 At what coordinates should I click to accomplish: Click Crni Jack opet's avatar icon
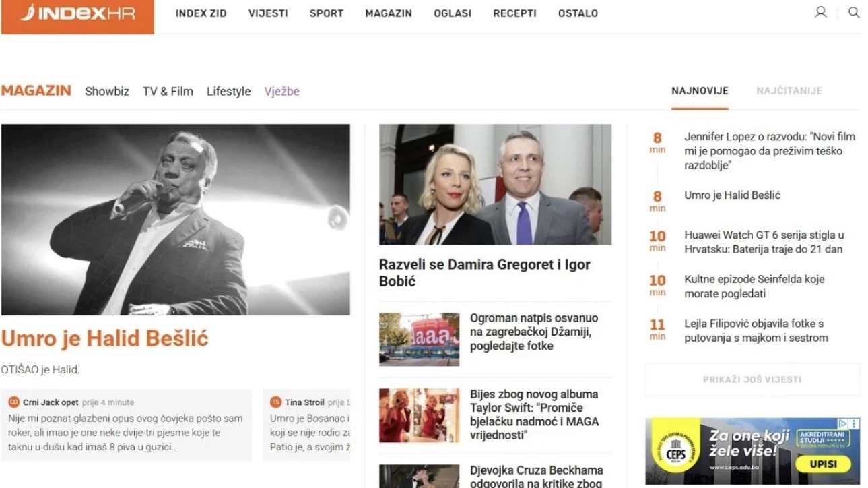coord(13,402)
